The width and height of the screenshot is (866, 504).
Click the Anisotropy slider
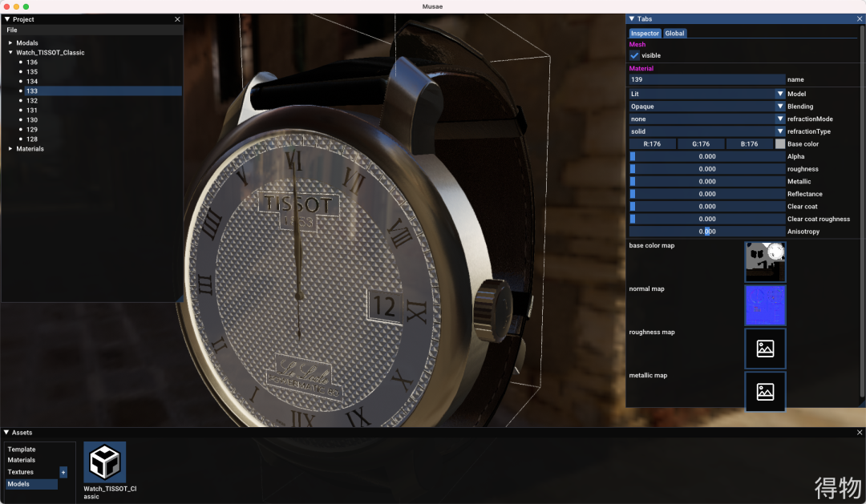[707, 232]
